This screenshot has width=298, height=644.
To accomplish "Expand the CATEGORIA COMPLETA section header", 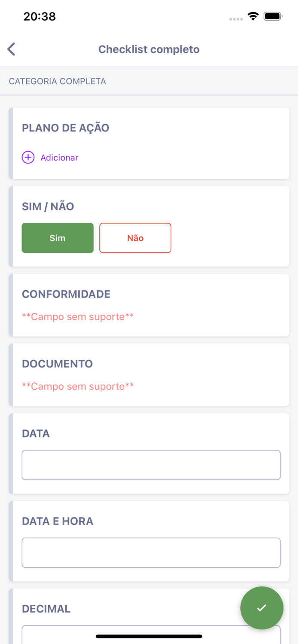I will pyautogui.click(x=57, y=81).
